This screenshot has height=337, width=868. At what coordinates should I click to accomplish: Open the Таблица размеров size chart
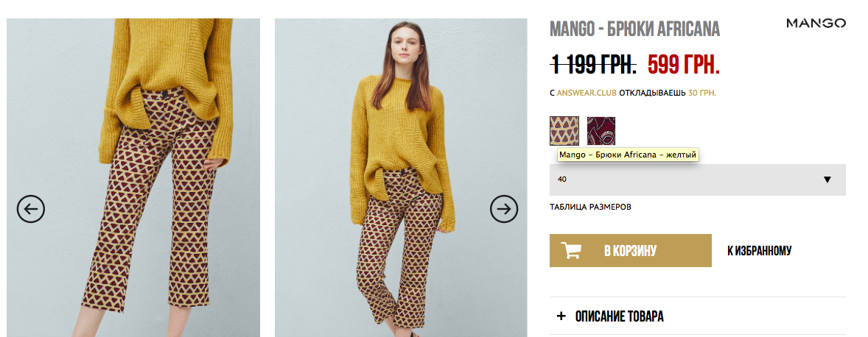(590, 207)
